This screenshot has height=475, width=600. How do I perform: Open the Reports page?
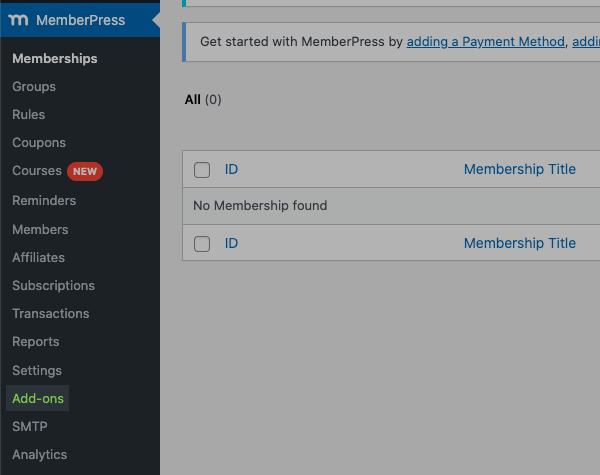click(x=36, y=342)
